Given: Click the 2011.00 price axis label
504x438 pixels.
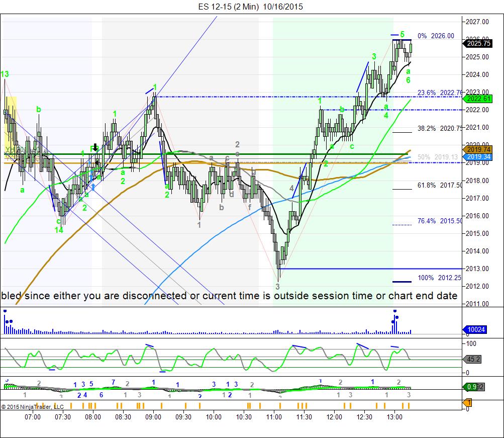Looking at the screenshot, I should (477, 304).
